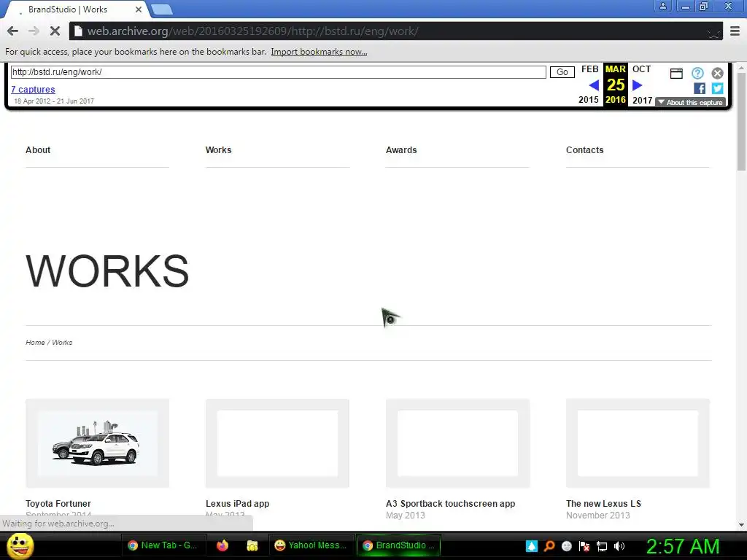747x560 pixels.
Task: Open the Lexus iPad app thumbnail
Action: (x=277, y=443)
